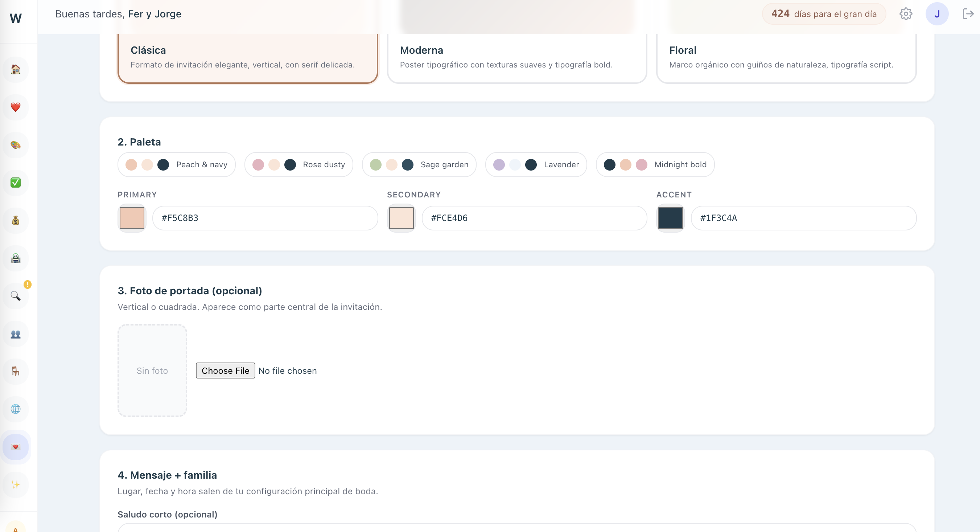Open the Accent color picker swatch

[x=670, y=218]
